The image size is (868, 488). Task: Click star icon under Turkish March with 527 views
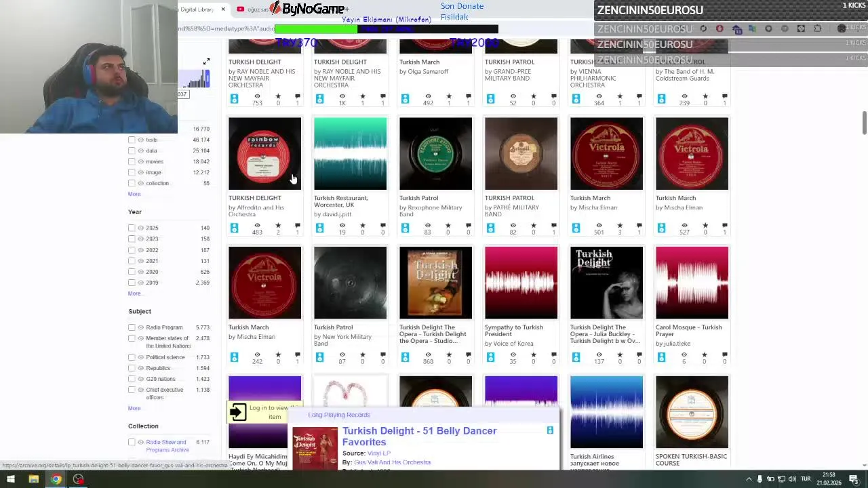click(705, 225)
